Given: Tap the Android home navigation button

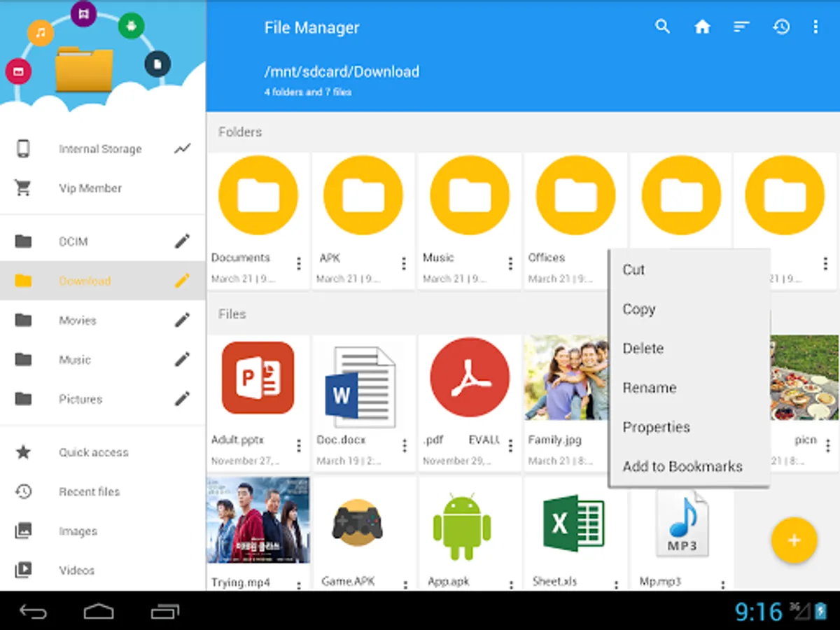Looking at the screenshot, I should [99, 612].
